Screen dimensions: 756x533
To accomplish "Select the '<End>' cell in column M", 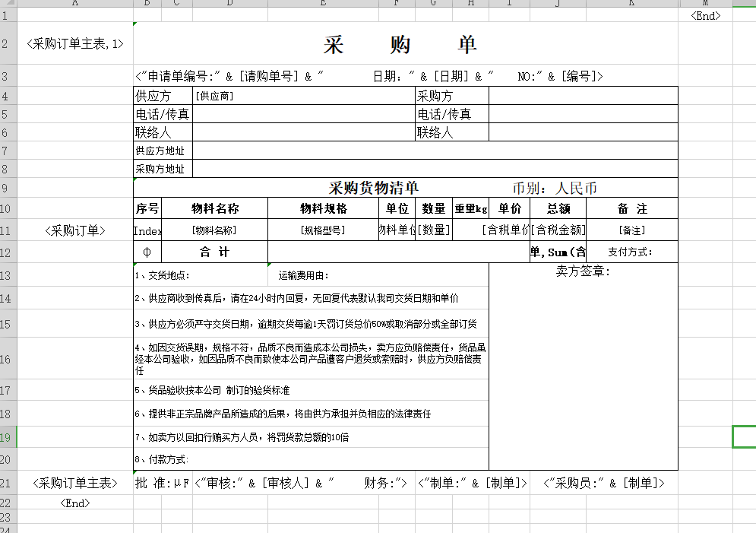I will [x=705, y=15].
